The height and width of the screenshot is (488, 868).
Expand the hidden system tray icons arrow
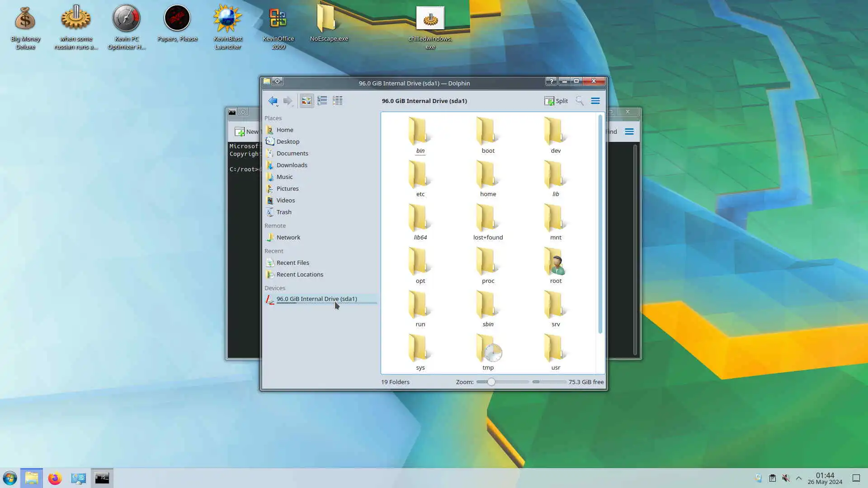pyautogui.click(x=799, y=478)
